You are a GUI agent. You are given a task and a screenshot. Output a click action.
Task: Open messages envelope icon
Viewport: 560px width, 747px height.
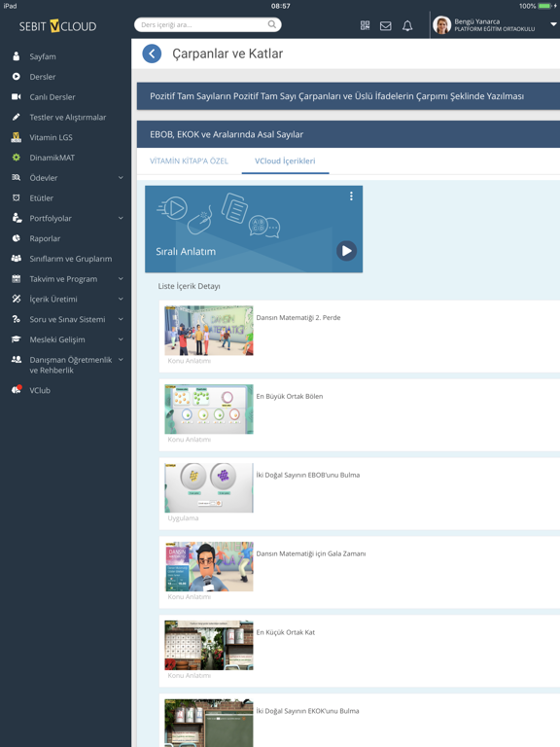(x=386, y=25)
